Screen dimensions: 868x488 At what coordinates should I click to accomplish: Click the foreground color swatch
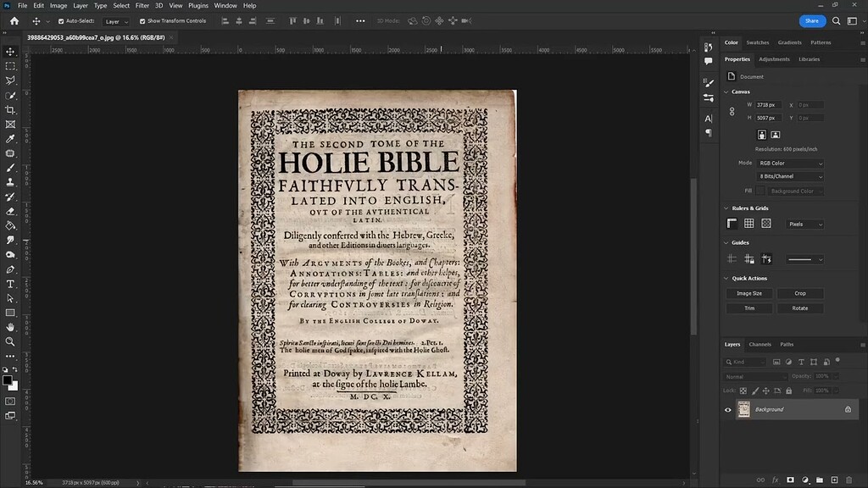[8, 380]
